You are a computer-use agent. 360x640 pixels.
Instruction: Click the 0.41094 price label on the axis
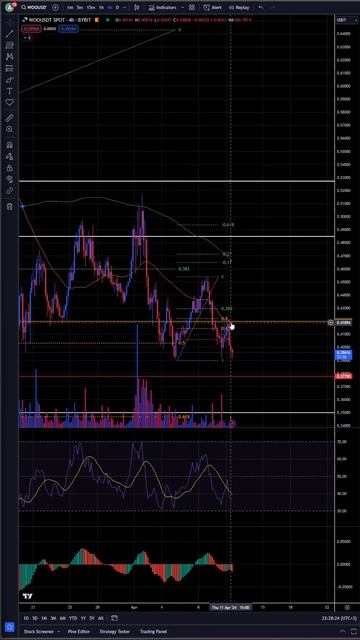(x=344, y=322)
